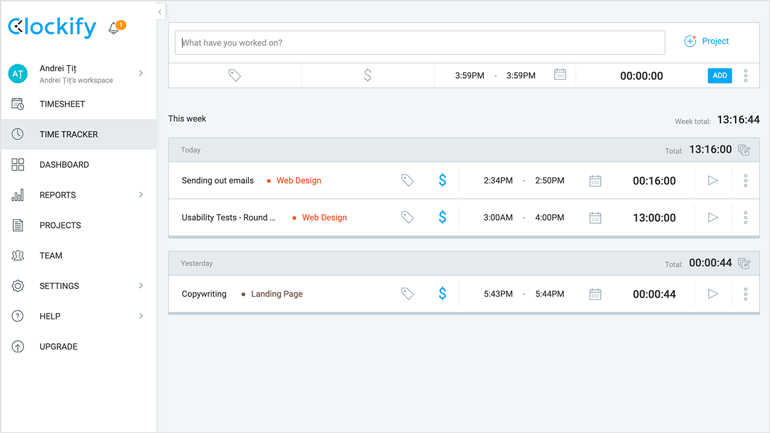
Task: Expand the Reports submenu chevron
Action: pos(141,195)
